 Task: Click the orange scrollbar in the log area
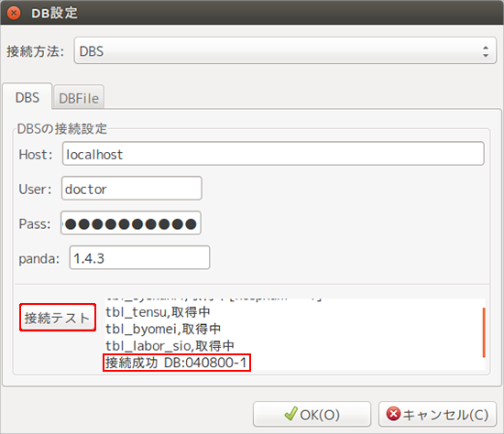pos(484,332)
